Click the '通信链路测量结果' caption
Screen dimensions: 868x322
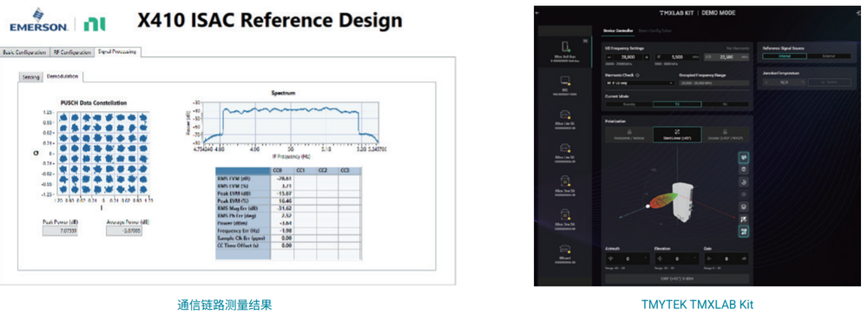(225, 305)
